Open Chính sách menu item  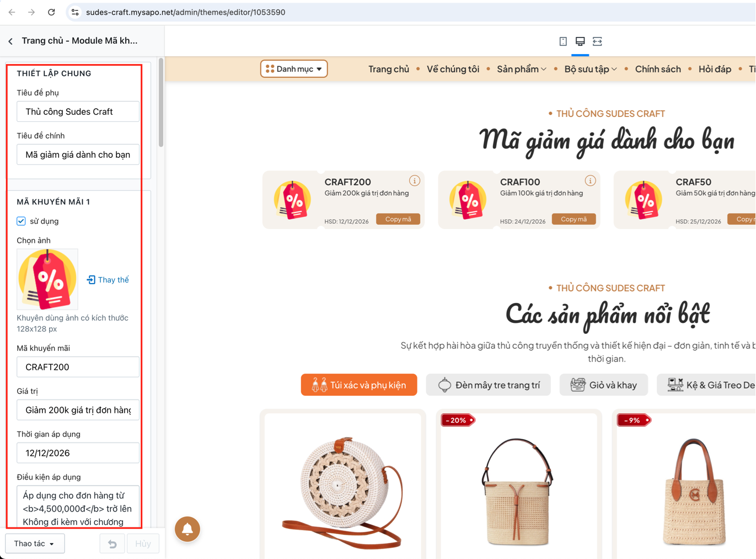pyautogui.click(x=658, y=69)
